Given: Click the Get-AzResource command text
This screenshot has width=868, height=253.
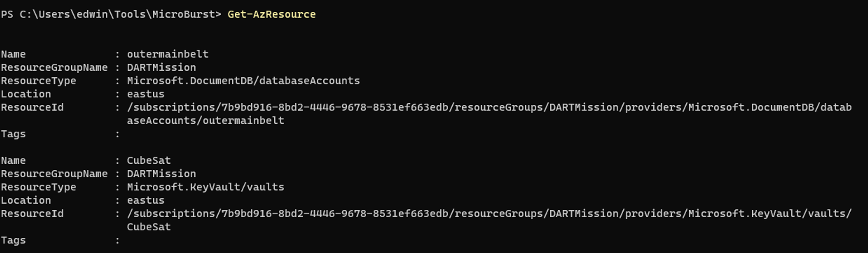Looking at the screenshot, I should point(271,14).
